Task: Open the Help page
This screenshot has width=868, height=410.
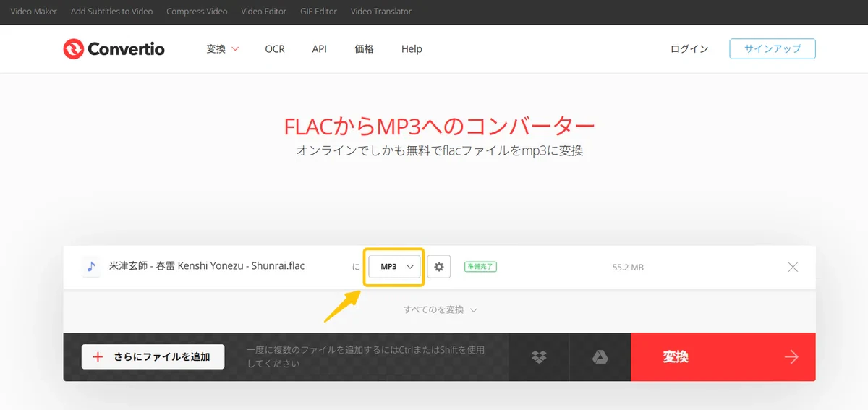Action: click(x=412, y=49)
